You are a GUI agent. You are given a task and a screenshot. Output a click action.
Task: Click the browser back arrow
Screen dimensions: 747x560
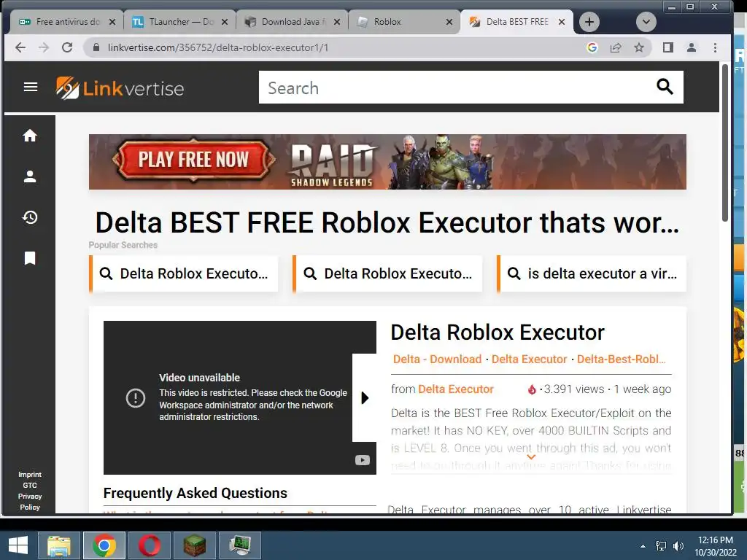(20, 47)
